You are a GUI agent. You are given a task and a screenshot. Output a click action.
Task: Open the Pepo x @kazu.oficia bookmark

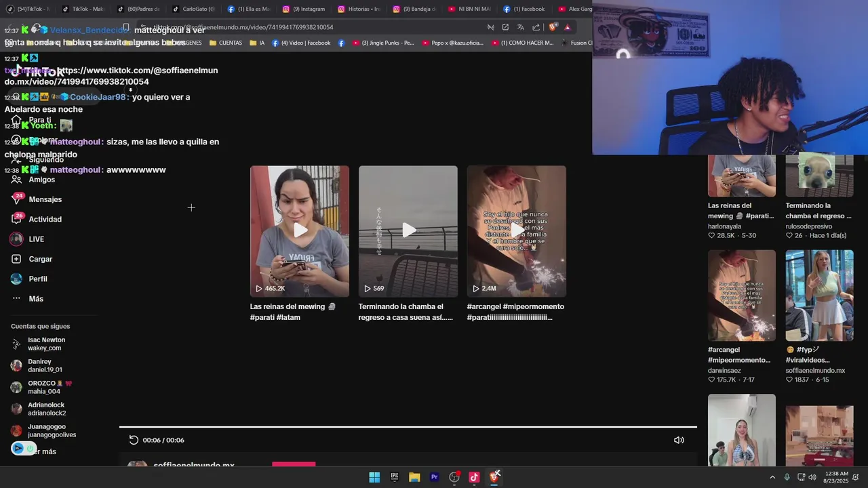click(452, 43)
